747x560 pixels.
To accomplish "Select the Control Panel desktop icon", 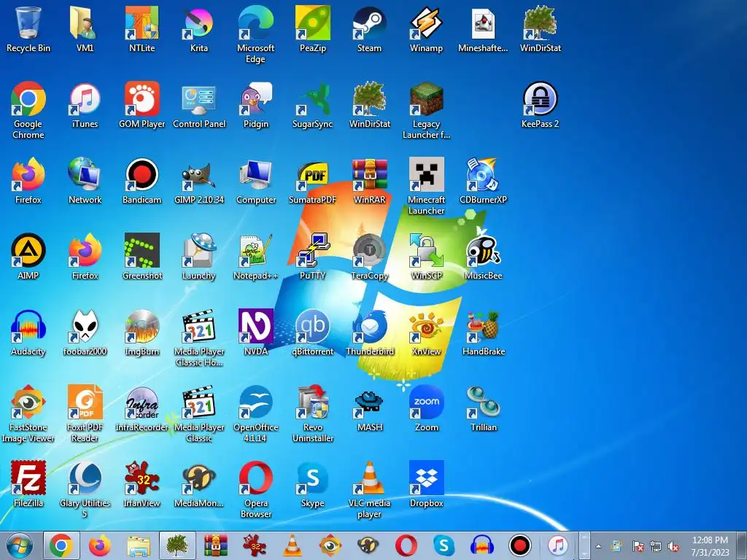I will (x=198, y=105).
